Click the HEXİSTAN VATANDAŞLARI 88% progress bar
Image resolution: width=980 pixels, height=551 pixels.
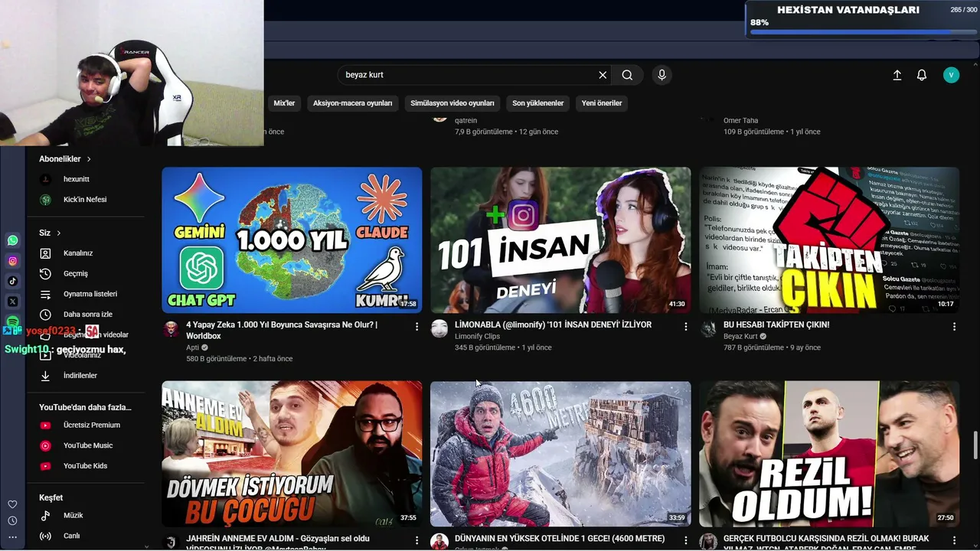pyautogui.click(x=863, y=32)
